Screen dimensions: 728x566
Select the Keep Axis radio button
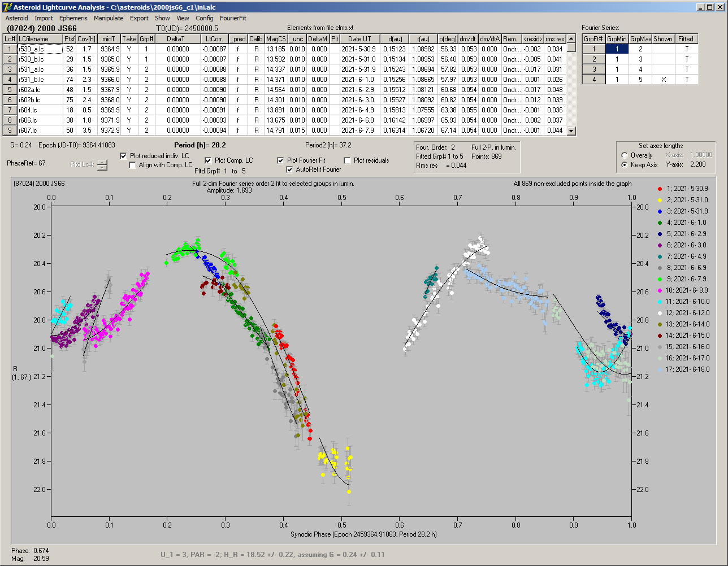click(x=624, y=165)
